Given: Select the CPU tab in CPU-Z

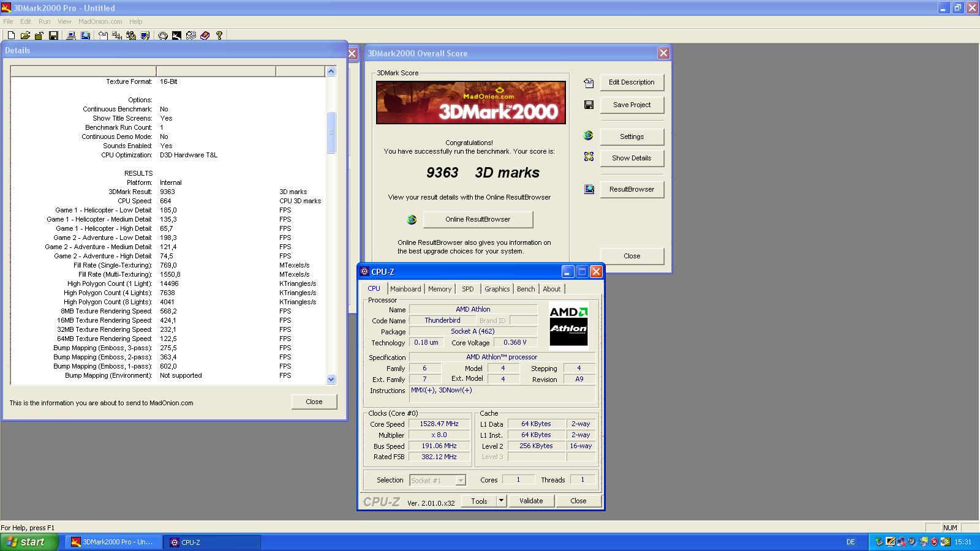Looking at the screenshot, I should [x=374, y=288].
